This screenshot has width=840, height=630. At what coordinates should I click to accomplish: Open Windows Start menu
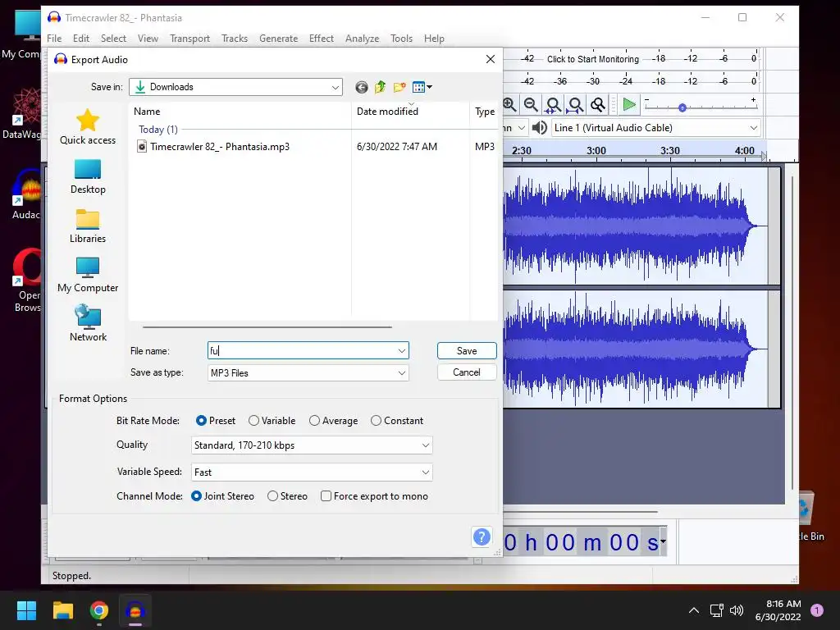click(x=26, y=610)
